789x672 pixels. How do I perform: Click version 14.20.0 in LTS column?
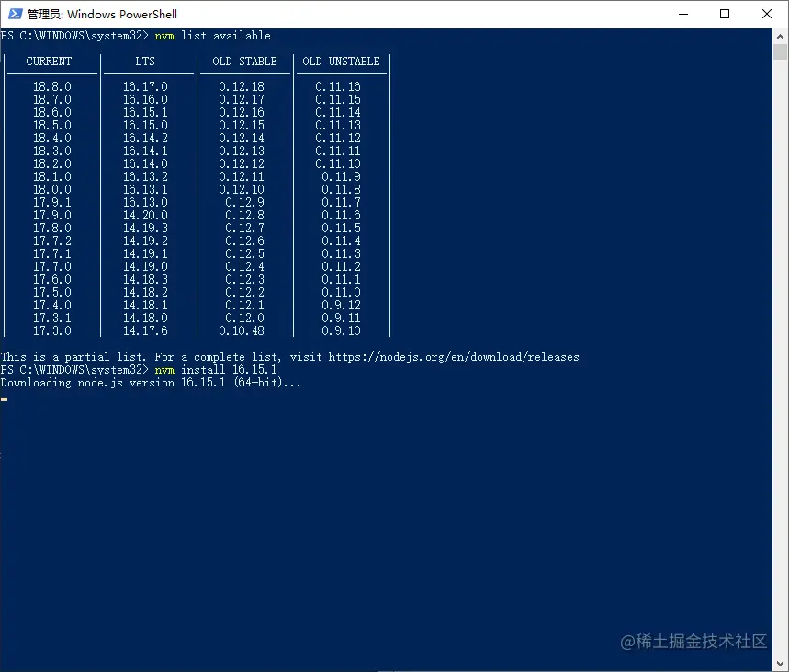(145, 216)
